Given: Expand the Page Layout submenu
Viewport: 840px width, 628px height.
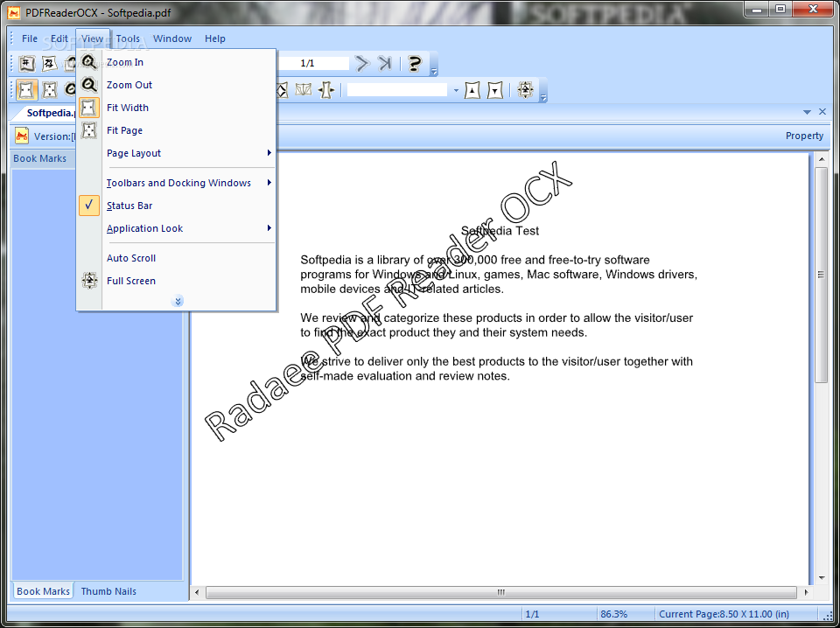Looking at the screenshot, I should tap(176, 153).
